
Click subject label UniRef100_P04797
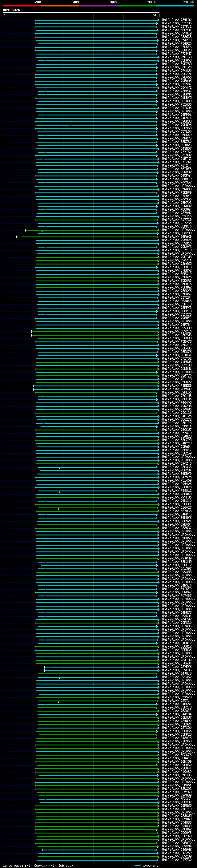pyautogui.click(x=177, y=619)
